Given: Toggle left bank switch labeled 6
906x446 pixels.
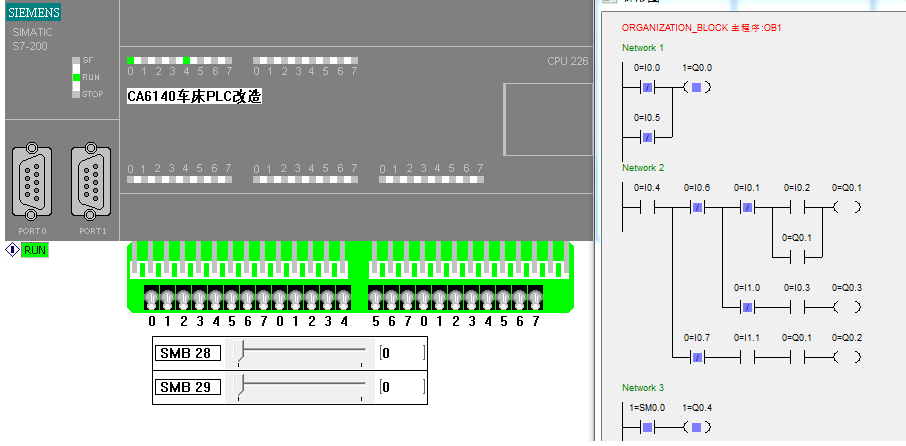Looking at the screenshot, I should [x=248, y=299].
